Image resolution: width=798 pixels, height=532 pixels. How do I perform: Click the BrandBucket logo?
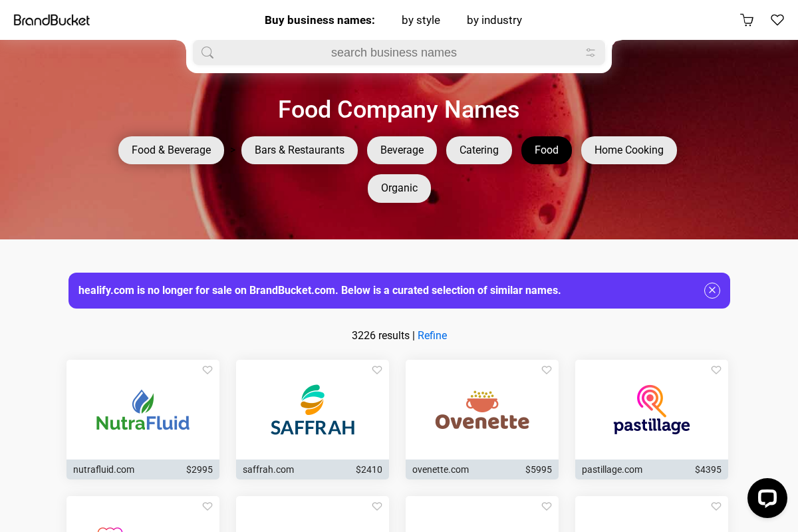point(51,20)
